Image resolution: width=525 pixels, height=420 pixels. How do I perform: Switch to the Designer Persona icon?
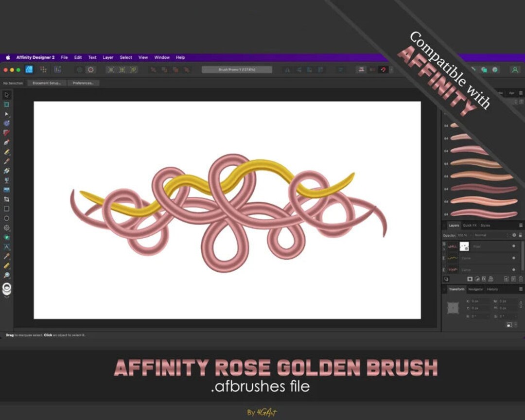coord(29,70)
